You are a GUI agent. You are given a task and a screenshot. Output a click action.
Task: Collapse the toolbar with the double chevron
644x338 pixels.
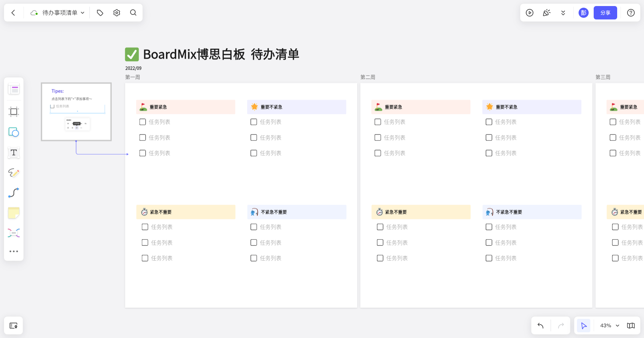click(563, 12)
